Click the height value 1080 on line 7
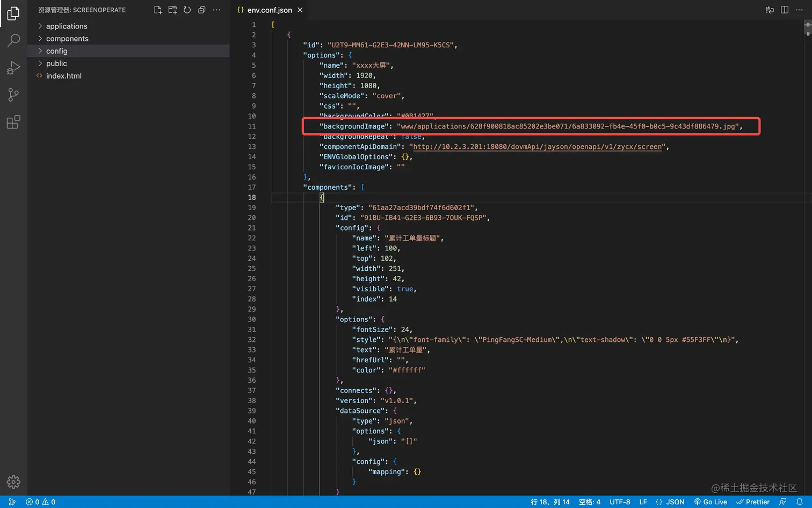This screenshot has height=508, width=812. point(368,86)
